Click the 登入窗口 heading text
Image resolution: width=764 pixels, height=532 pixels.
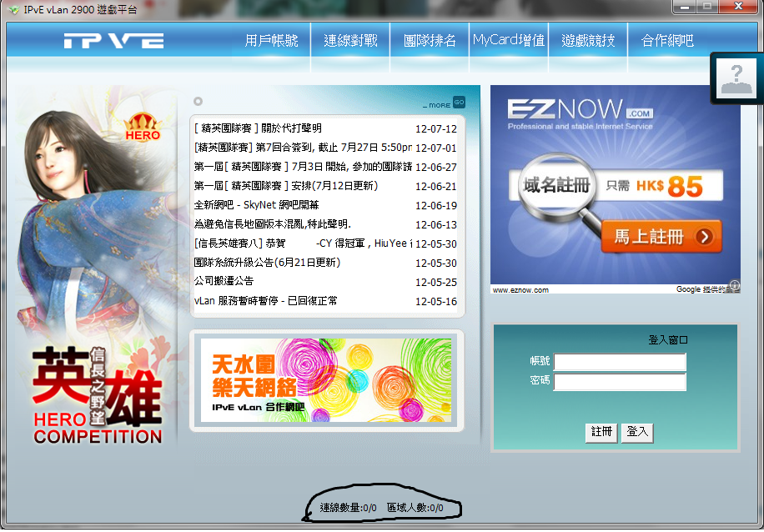pos(667,340)
